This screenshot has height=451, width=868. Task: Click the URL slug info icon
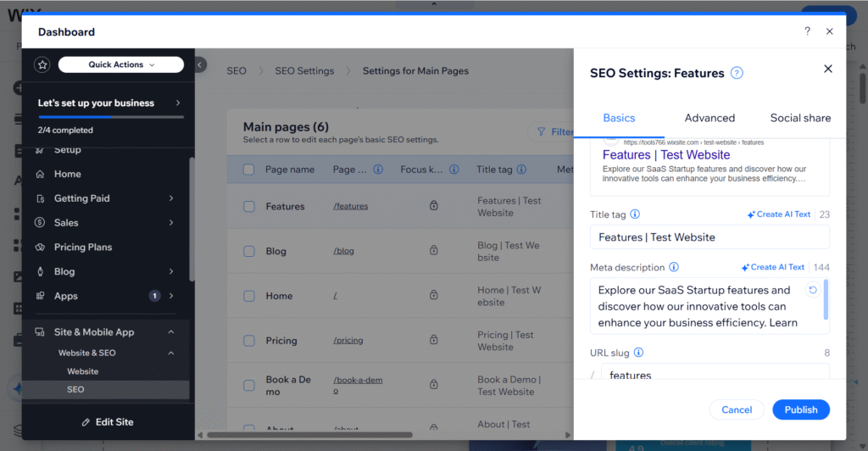[638, 353]
